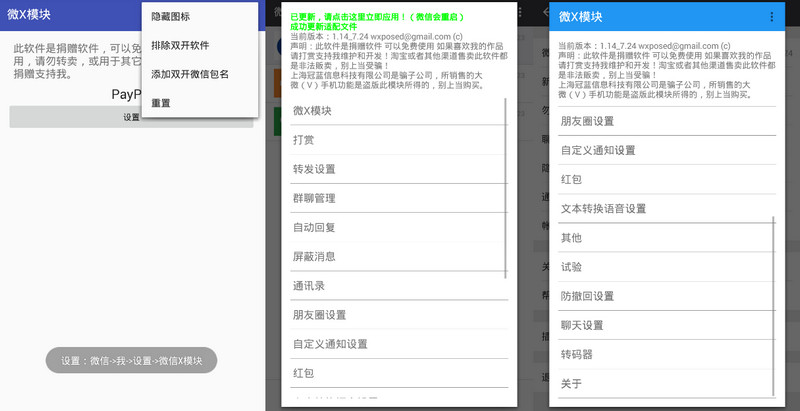Open 朋友圈设置 in the green-notice dialog
Image resolution: width=800 pixels, height=411 pixels.
pos(399,315)
